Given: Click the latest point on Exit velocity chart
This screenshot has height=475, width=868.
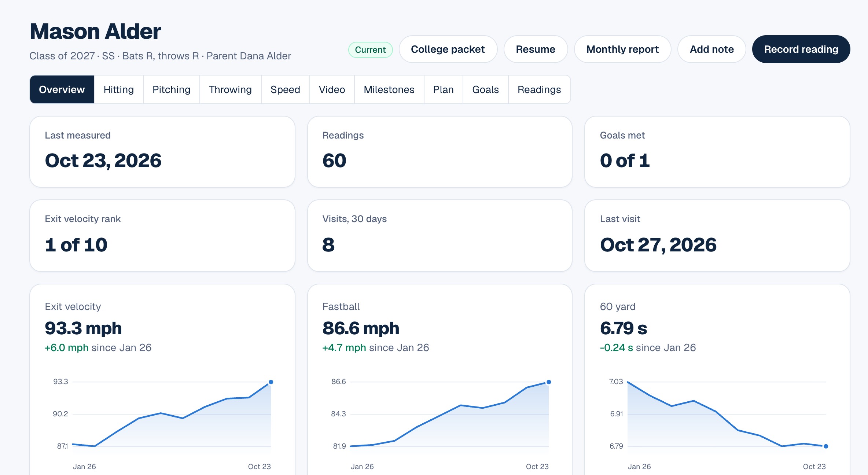Looking at the screenshot, I should pos(271,382).
